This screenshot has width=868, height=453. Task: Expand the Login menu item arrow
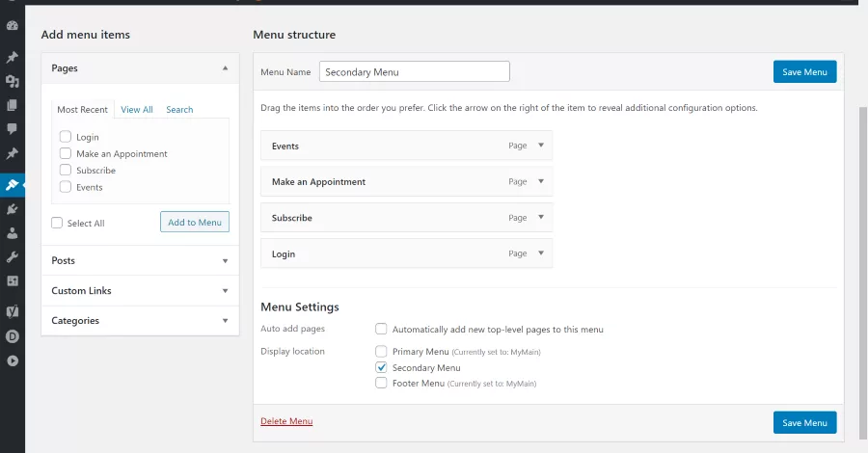[x=541, y=253]
